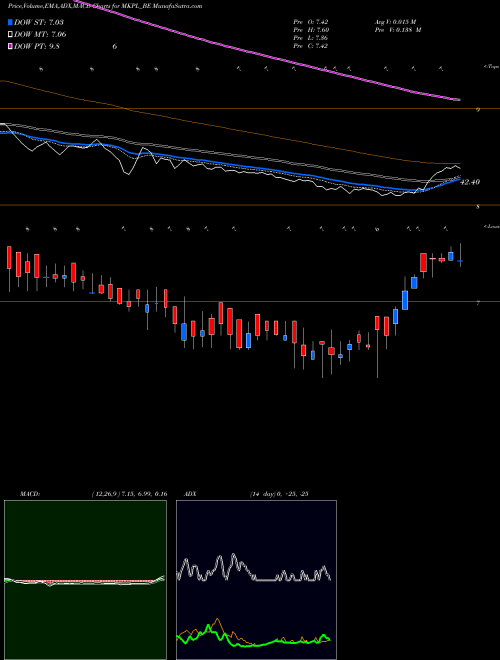Image resolution: width=500 pixels, height=660 pixels.
Task: Click the blue DOW ST legend swatch
Action: tap(10, 23)
